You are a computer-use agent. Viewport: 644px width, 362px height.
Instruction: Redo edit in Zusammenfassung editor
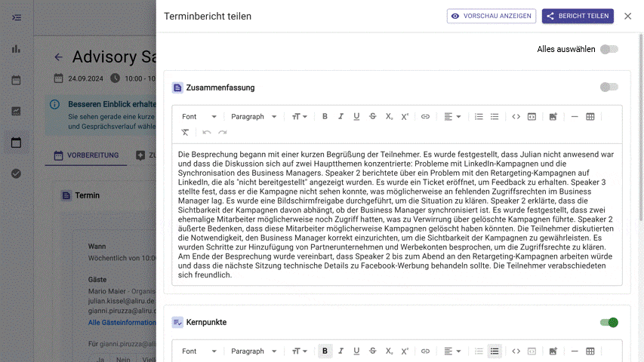(223, 132)
